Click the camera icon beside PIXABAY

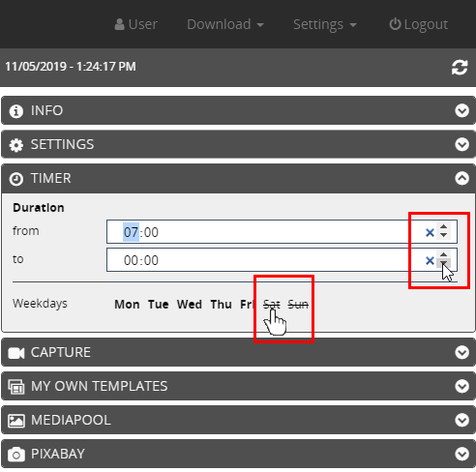(x=16, y=455)
